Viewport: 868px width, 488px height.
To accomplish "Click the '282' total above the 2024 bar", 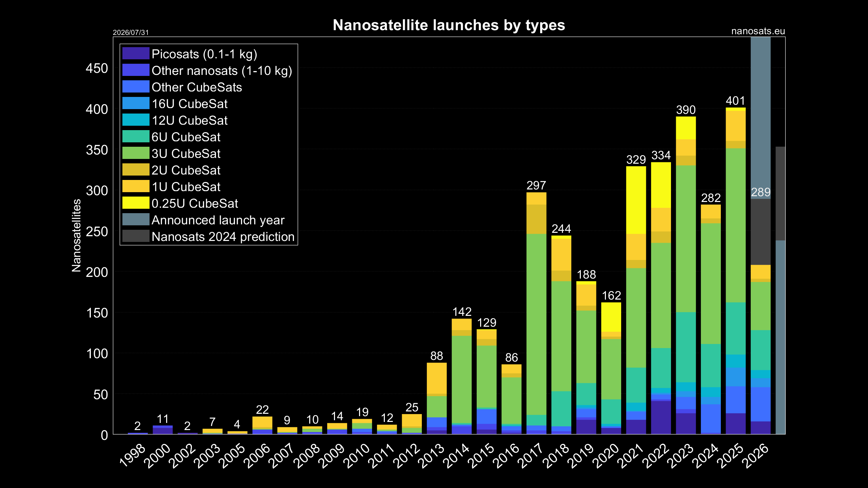I will point(711,198).
